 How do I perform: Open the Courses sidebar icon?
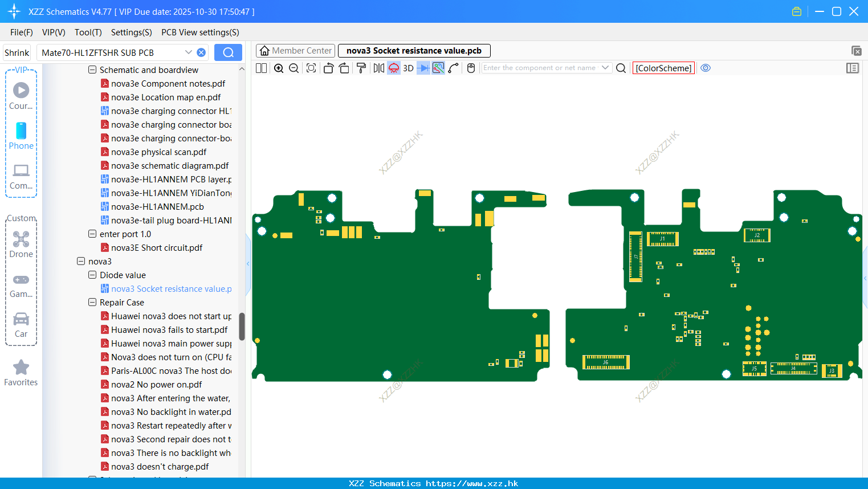tap(21, 96)
